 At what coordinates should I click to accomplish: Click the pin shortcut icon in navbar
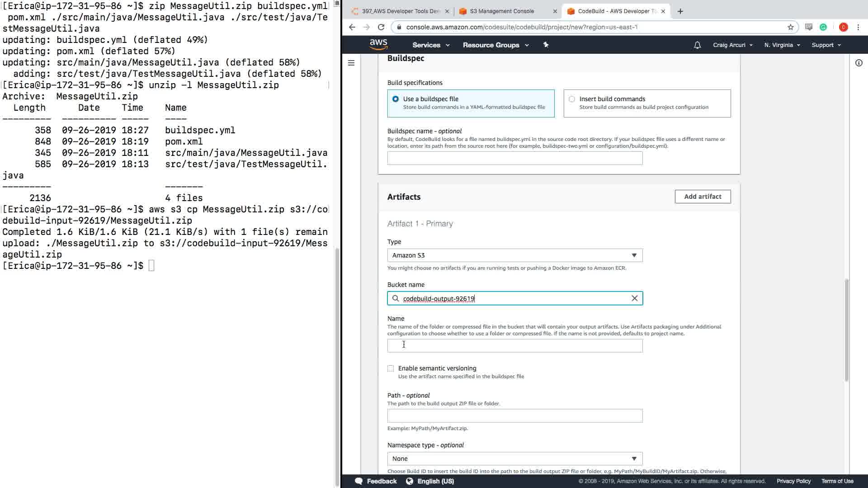point(546,45)
